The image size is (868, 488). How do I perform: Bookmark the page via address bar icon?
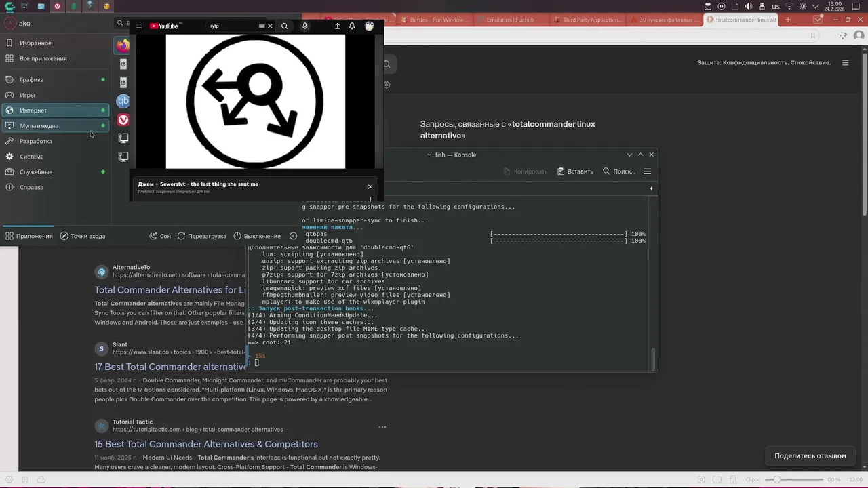click(813, 36)
